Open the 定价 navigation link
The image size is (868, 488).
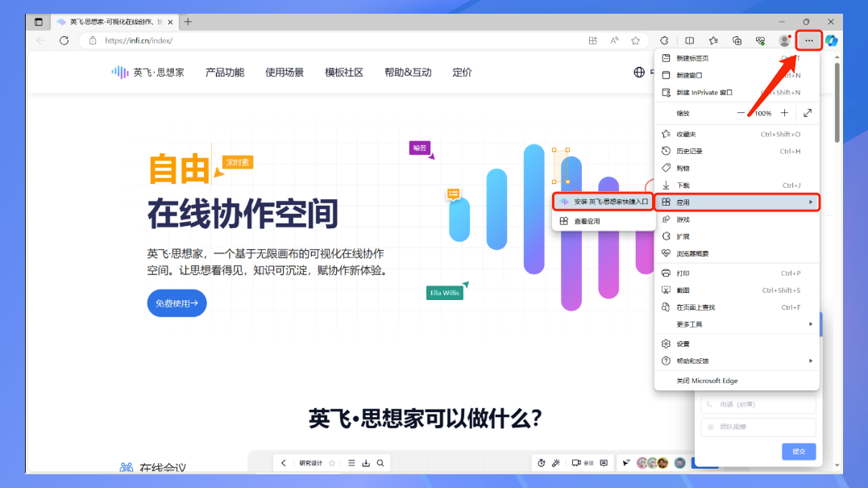coord(462,73)
